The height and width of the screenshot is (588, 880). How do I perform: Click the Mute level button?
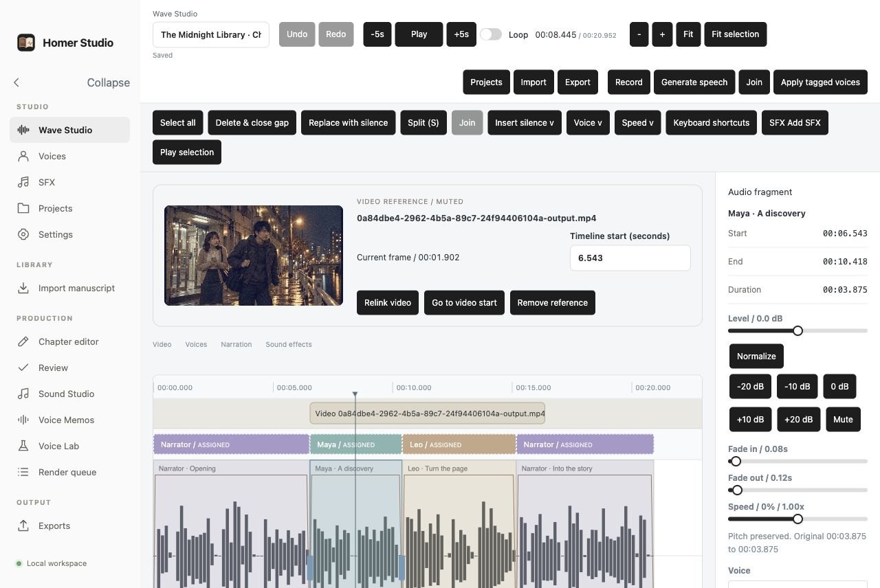[843, 420]
